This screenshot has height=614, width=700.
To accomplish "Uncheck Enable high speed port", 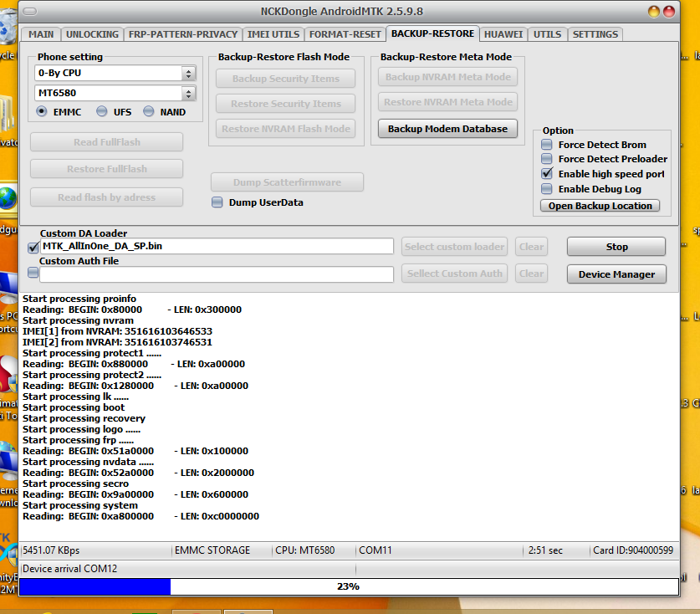I will [546, 174].
